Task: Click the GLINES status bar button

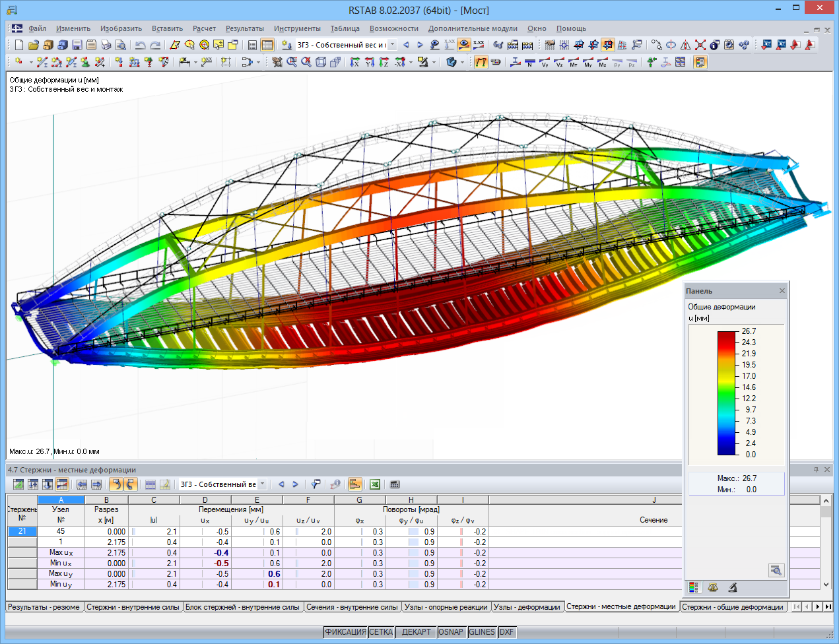Action: [482, 632]
